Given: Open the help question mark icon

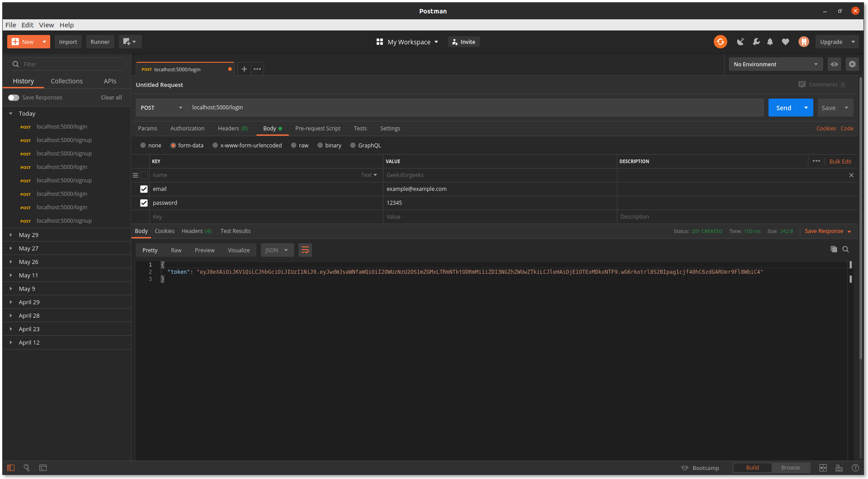Looking at the screenshot, I should (x=855, y=468).
